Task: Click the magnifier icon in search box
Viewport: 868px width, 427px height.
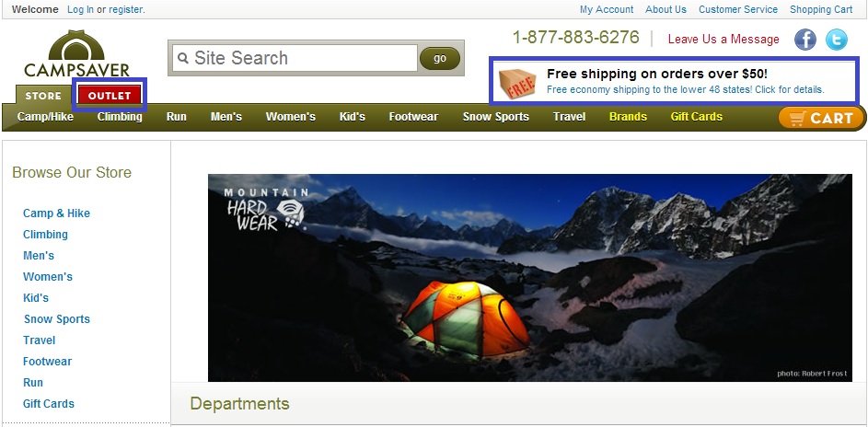Action: 183,58
